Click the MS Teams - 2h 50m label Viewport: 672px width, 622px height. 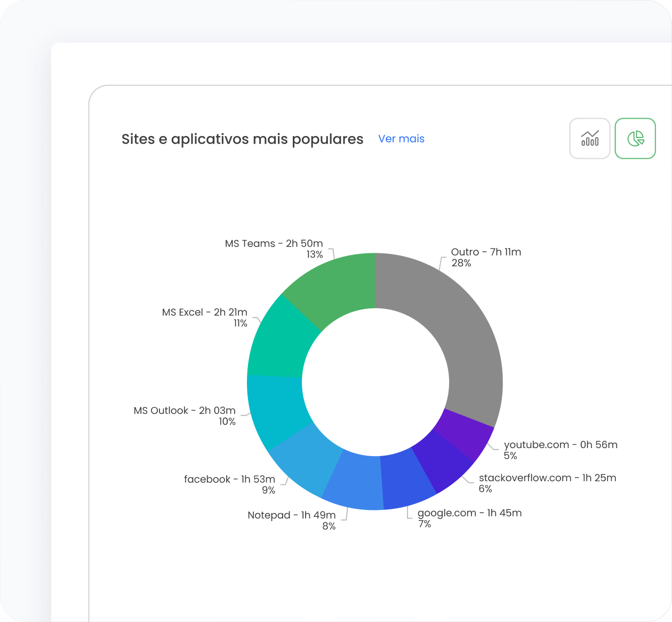pos(274,243)
